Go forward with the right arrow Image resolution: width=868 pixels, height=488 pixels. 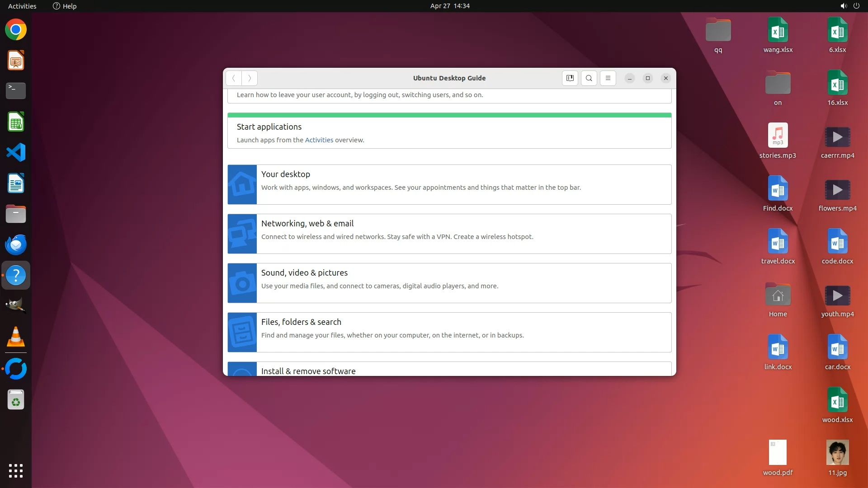click(x=250, y=78)
